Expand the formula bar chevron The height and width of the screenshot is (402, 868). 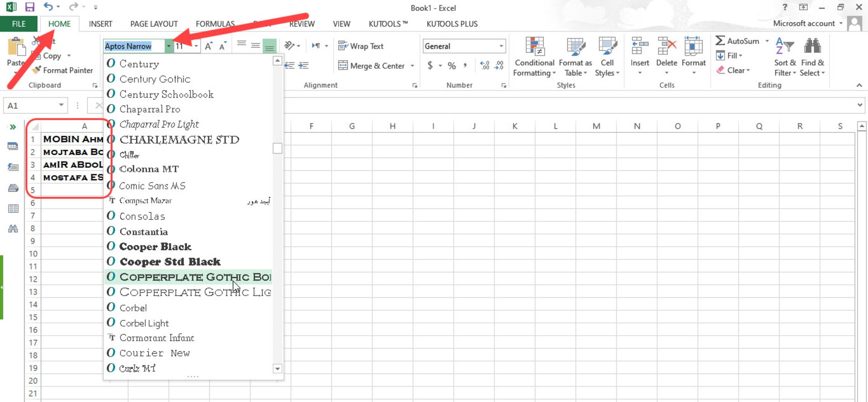tap(859, 105)
